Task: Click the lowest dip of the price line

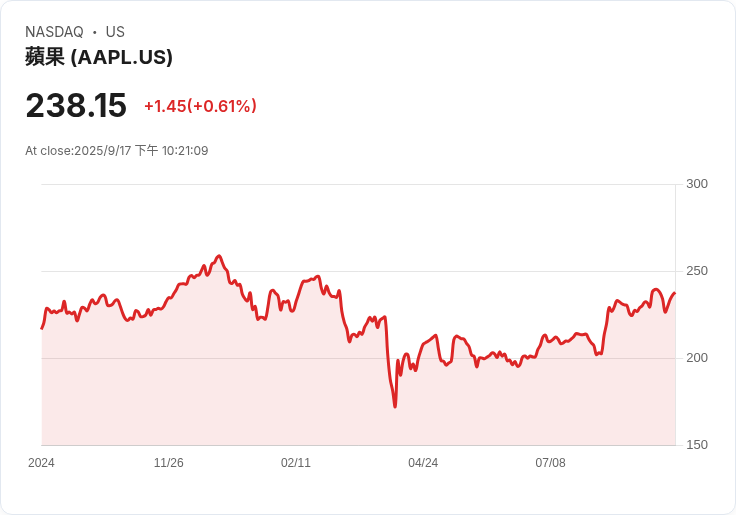Action: (x=395, y=406)
